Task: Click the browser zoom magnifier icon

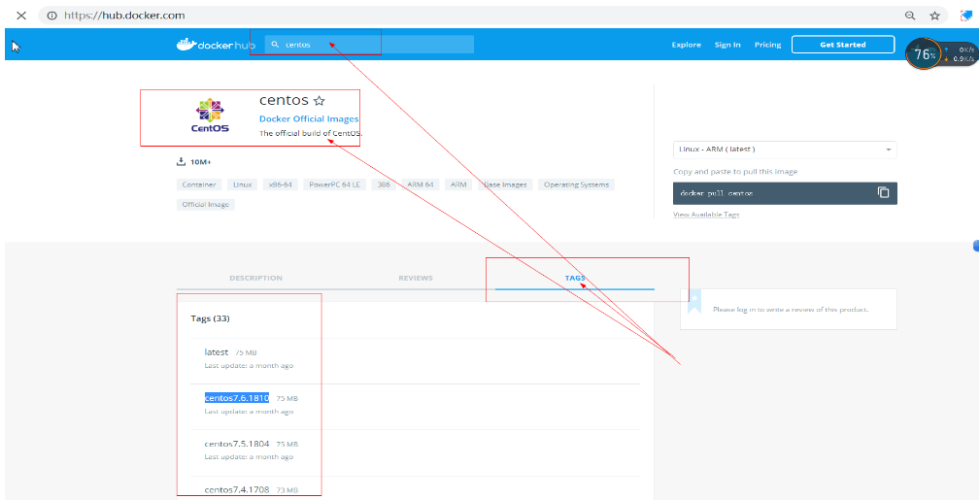Action: [x=910, y=16]
